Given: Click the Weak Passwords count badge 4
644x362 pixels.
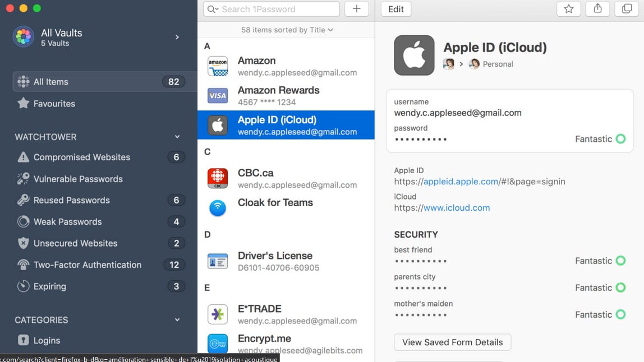Looking at the screenshot, I should point(176,222).
